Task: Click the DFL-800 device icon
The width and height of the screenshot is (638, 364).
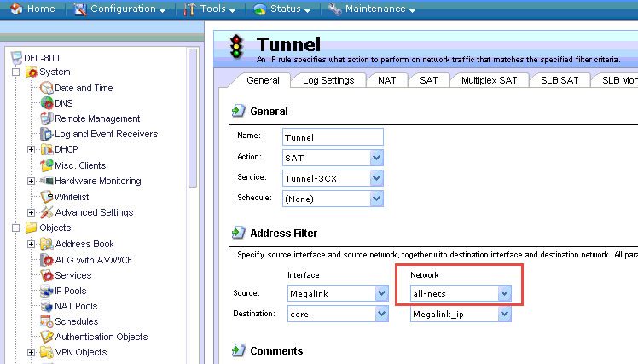Action: point(16,58)
